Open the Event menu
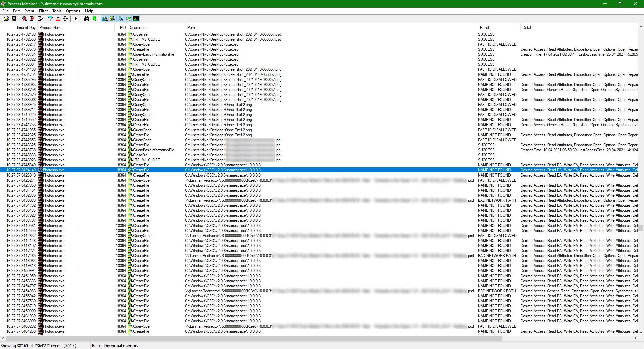Image resolution: width=644 pixels, height=349 pixels. tap(29, 11)
